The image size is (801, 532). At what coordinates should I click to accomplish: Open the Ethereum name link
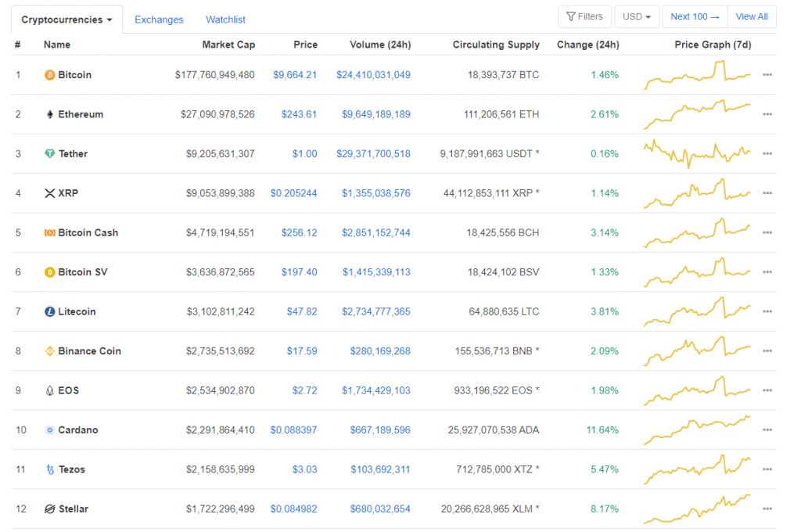pos(81,114)
